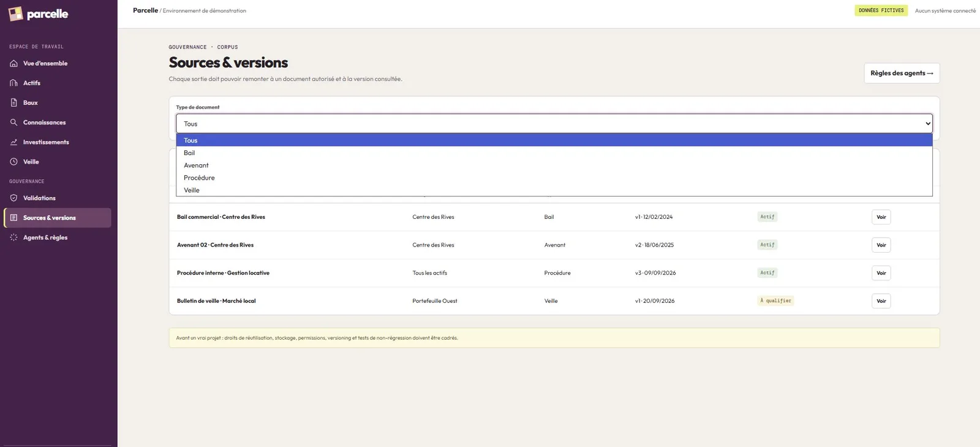Click version 'v2 · 18/06/2025' cell
Image resolution: width=980 pixels, height=447 pixels.
[654, 245]
